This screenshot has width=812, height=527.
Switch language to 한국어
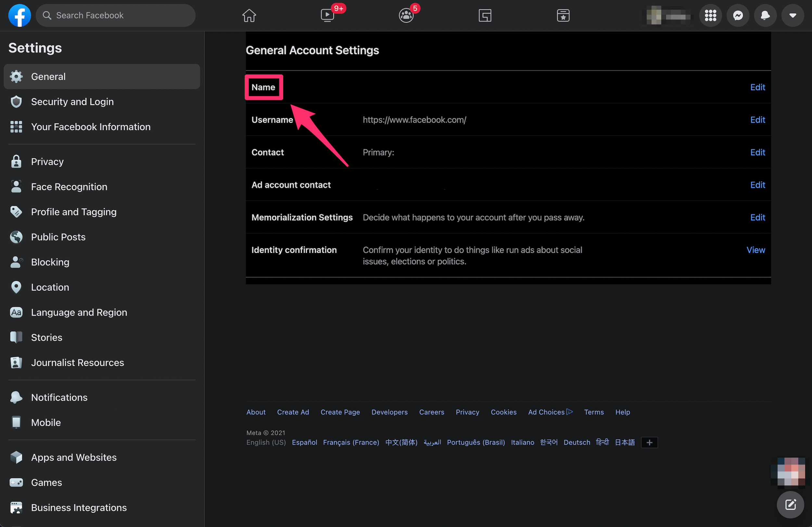coord(549,442)
